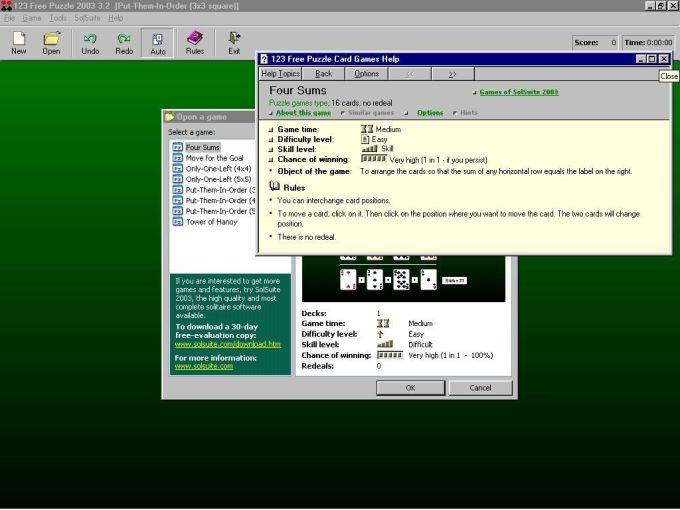This screenshot has width=680, height=510.
Task: Open www.solsuite.com/download.htm link
Action: point(228,344)
